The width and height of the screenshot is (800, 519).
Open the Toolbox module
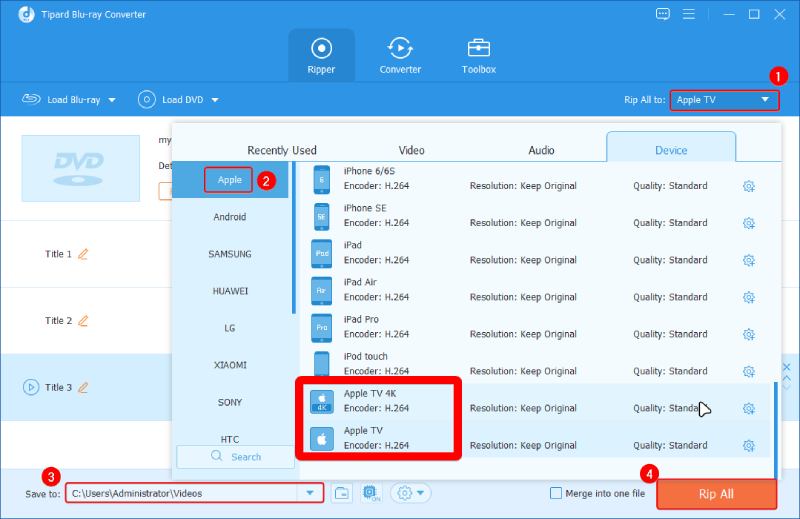(x=479, y=56)
